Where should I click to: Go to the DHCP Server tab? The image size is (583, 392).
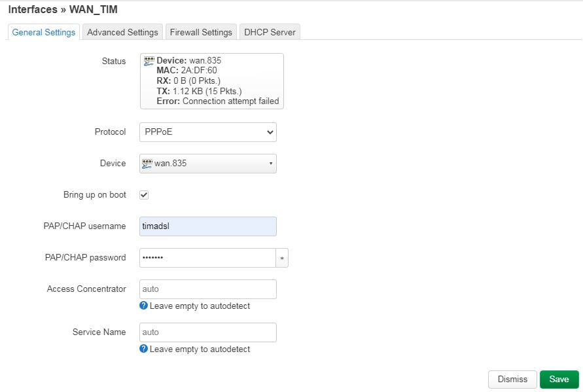270,32
